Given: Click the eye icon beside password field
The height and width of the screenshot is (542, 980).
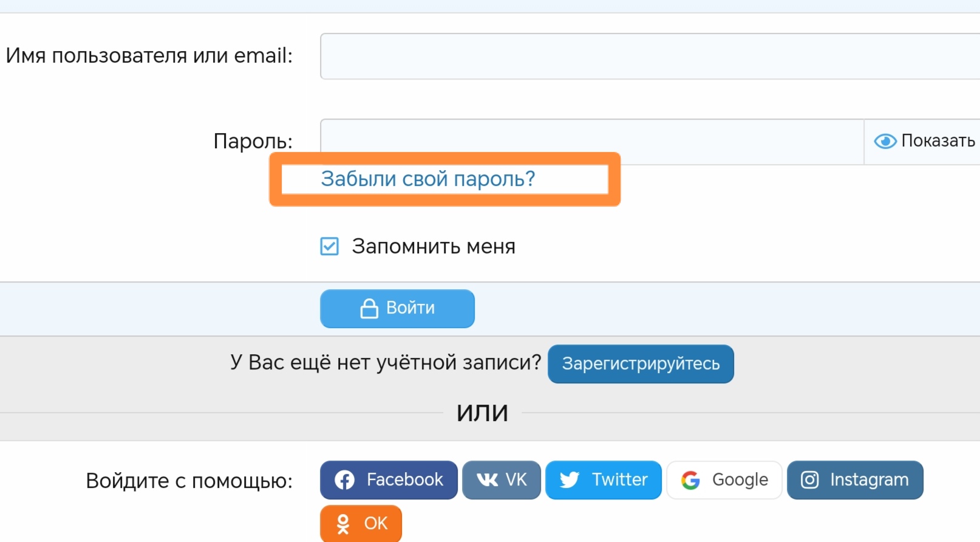Looking at the screenshot, I should pyautogui.click(x=885, y=141).
